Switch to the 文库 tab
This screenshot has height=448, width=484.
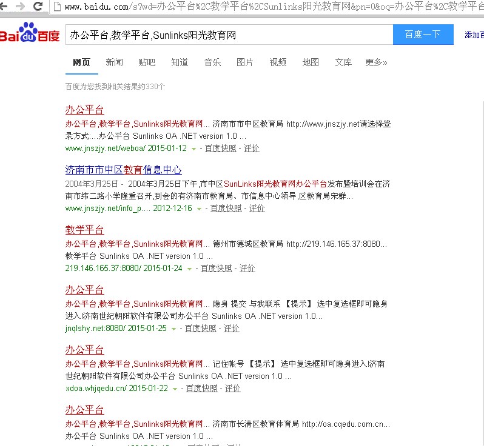click(x=343, y=62)
